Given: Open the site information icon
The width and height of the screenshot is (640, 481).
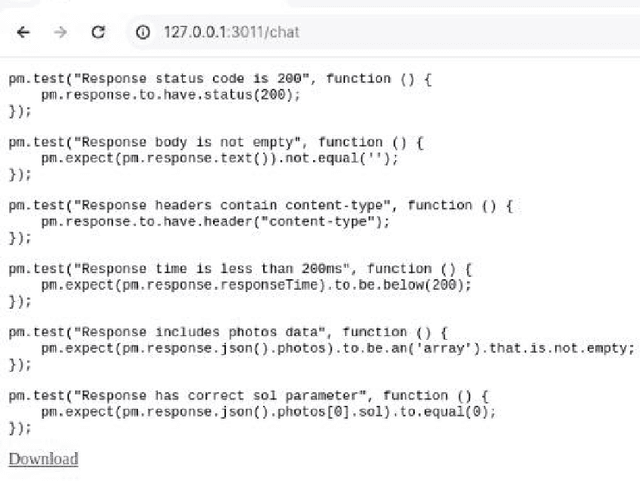Looking at the screenshot, I should [143, 32].
